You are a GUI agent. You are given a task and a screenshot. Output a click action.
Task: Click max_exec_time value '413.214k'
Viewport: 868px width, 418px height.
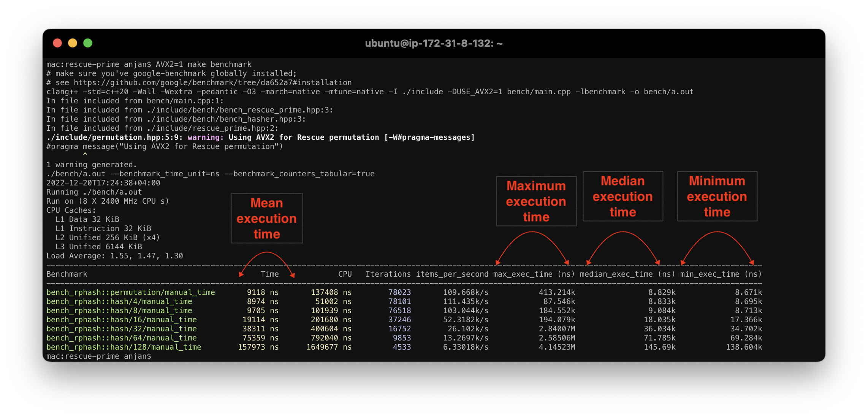(x=557, y=292)
